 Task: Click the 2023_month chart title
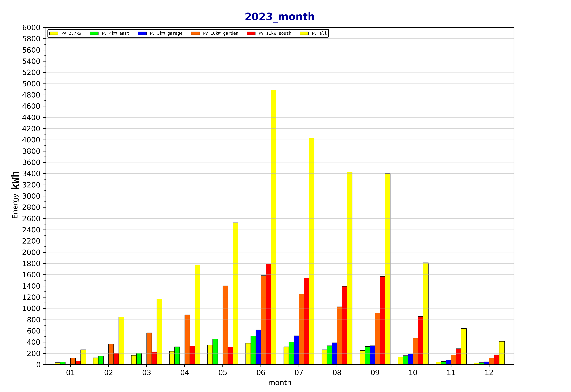(x=280, y=17)
